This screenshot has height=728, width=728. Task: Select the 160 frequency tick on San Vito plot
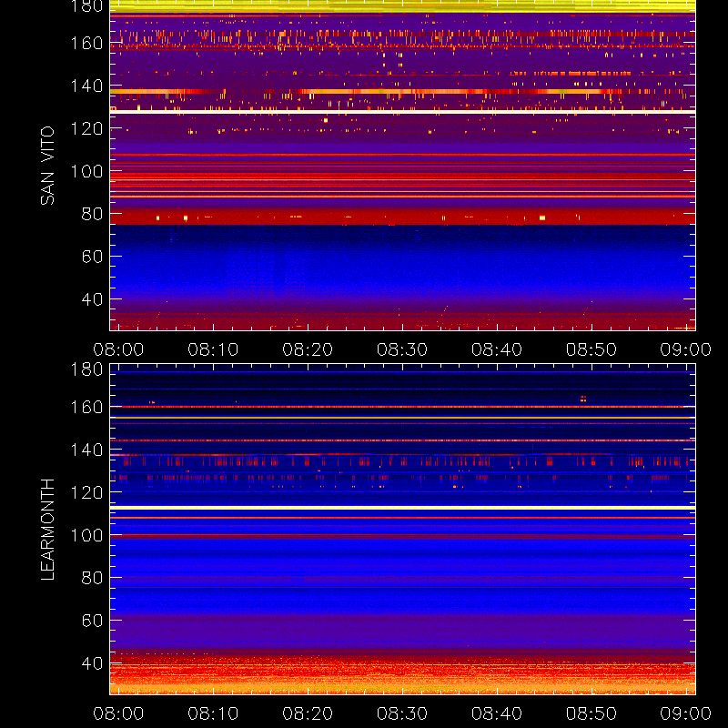[86, 43]
